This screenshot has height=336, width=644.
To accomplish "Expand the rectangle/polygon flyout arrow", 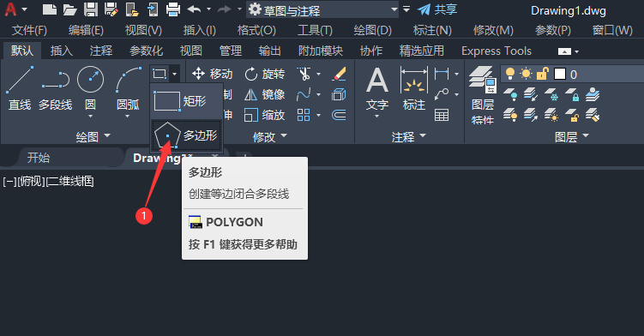I will coord(175,74).
